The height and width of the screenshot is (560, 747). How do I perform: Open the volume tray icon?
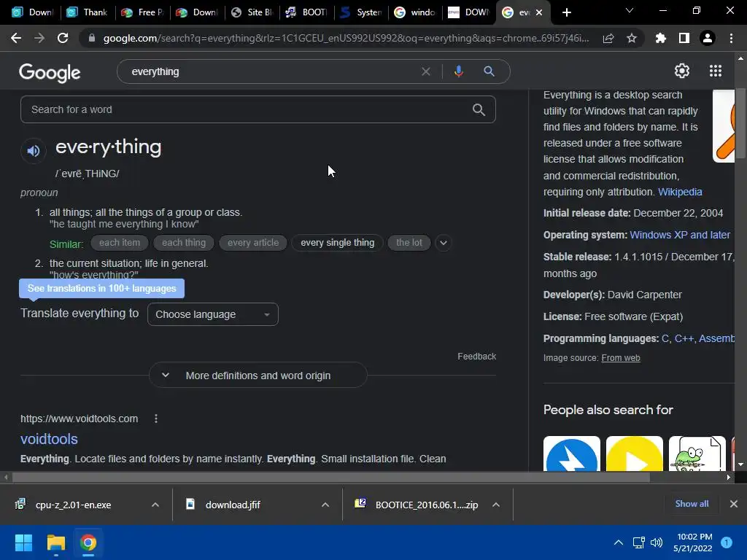(657, 542)
